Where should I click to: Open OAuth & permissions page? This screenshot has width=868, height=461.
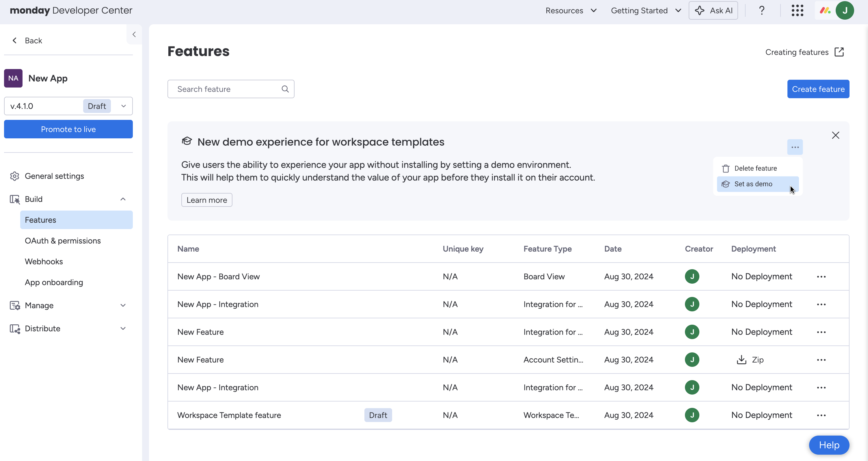coord(63,241)
